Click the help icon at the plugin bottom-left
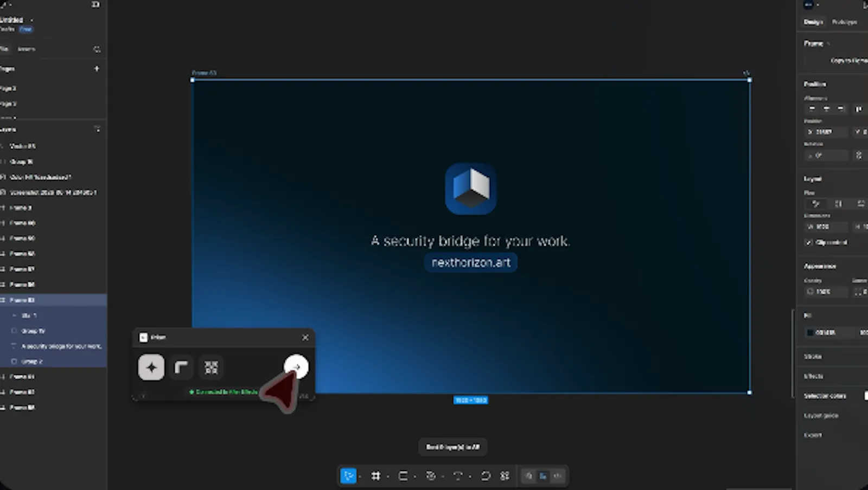Screen dimensions: 868x490 point(143,395)
